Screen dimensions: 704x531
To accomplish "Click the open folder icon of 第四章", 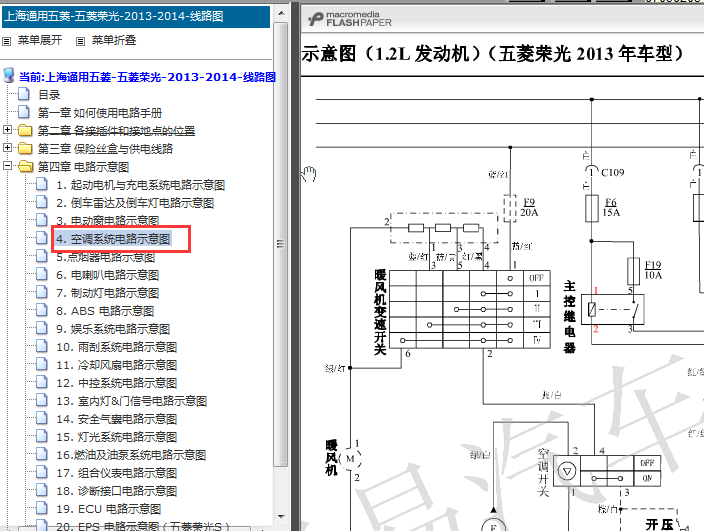I will 26,167.
